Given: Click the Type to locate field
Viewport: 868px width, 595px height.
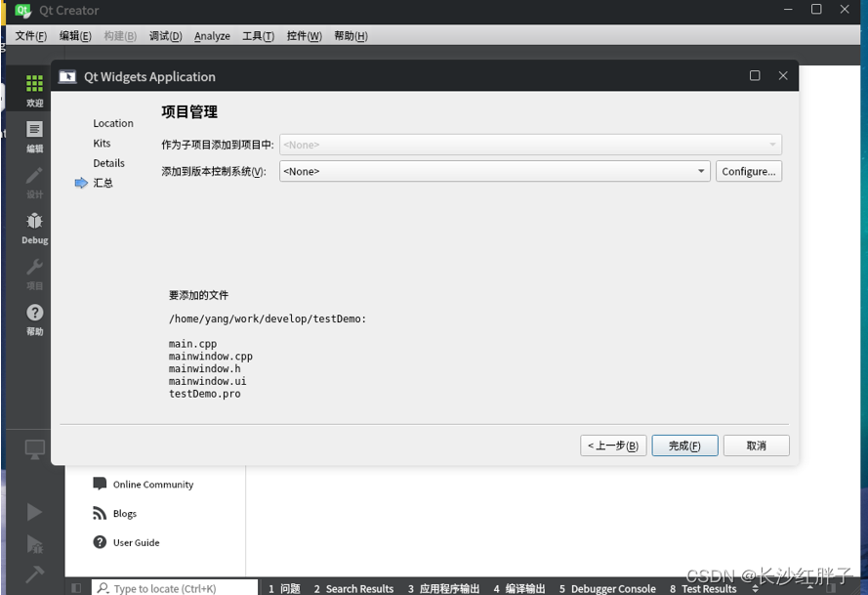Looking at the screenshot, I should click(x=175, y=588).
